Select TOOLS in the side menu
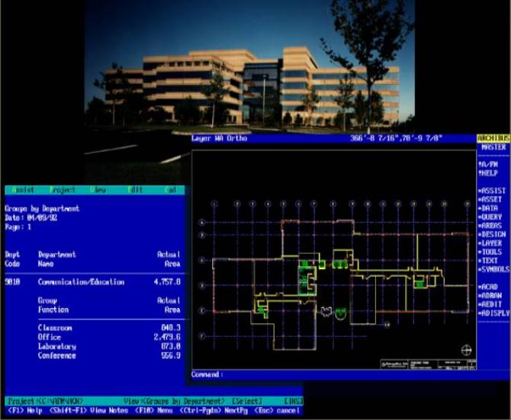 pyautogui.click(x=490, y=252)
